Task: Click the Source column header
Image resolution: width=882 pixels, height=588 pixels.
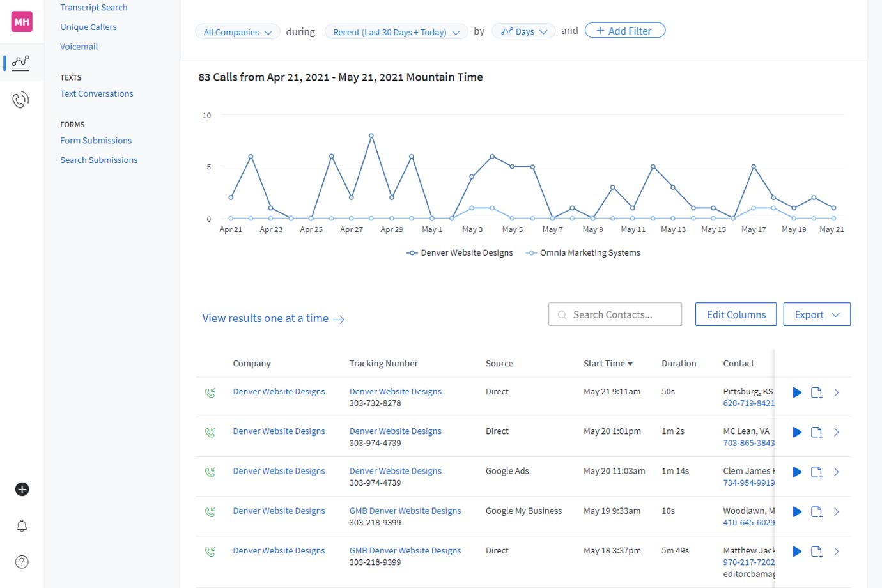Action: (x=499, y=363)
